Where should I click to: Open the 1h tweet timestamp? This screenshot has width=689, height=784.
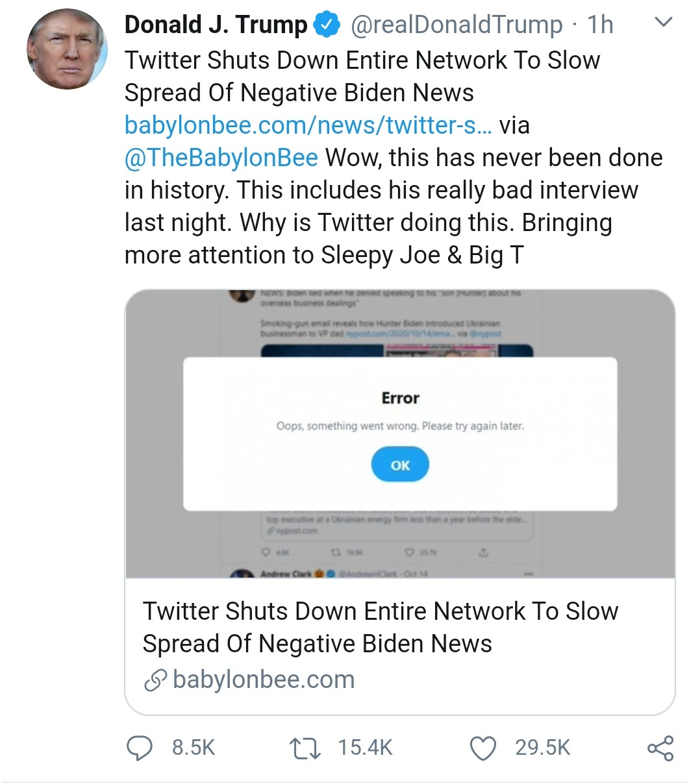(599, 25)
